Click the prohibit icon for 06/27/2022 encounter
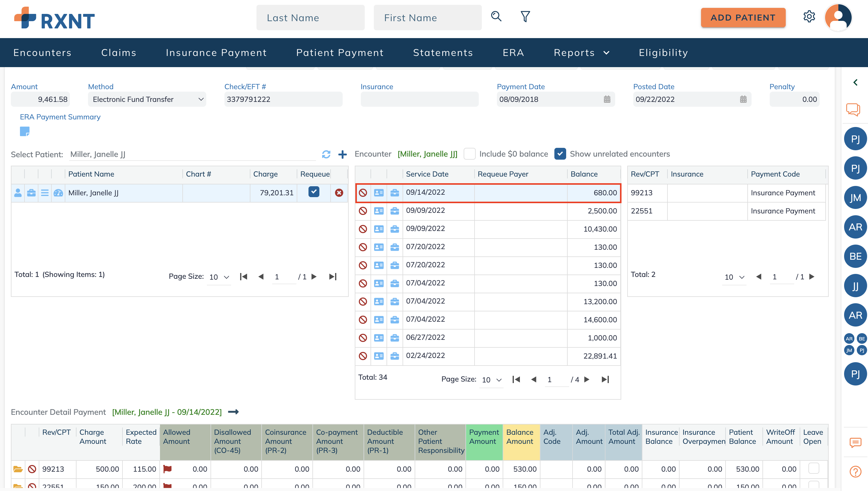 pyautogui.click(x=363, y=337)
